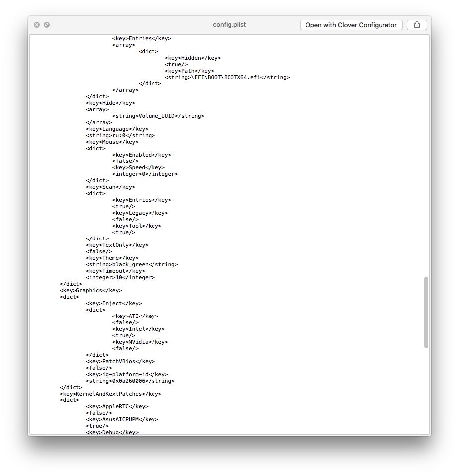Click the BOOTX64.efi path string line
The width and height of the screenshot is (459, 476).
click(x=227, y=77)
